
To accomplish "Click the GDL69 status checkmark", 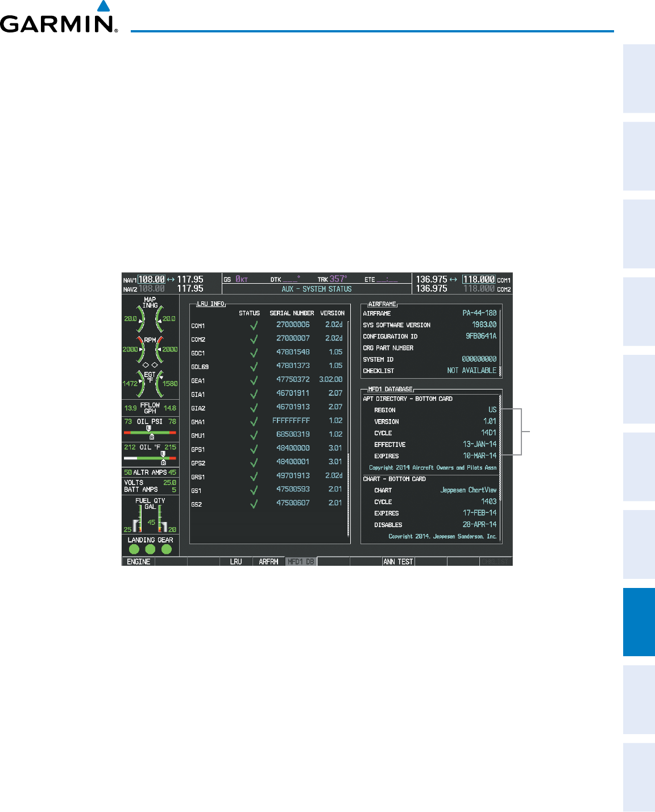I will 254,366.
